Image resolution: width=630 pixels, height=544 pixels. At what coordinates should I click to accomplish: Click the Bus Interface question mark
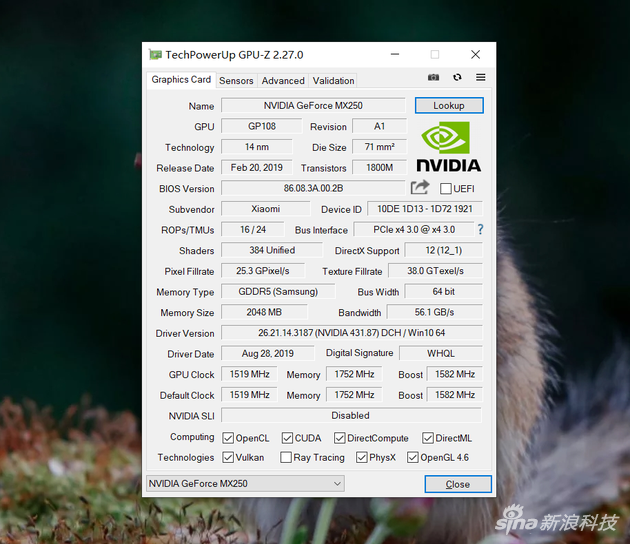click(x=480, y=229)
